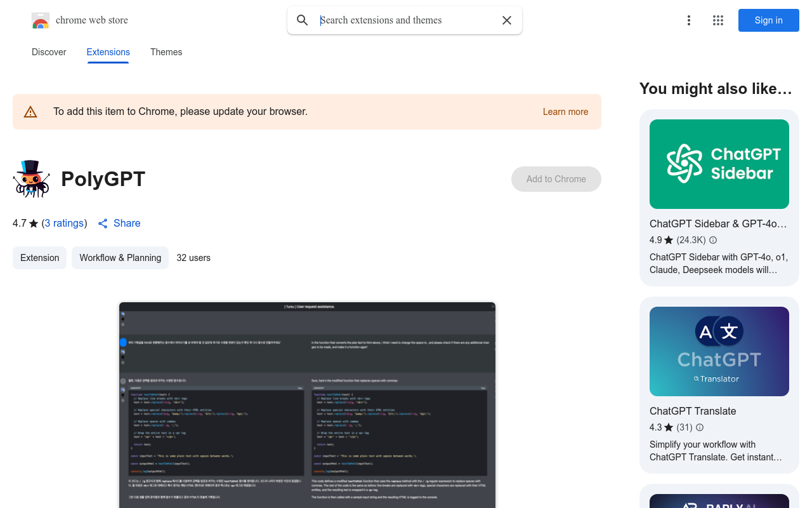Click the search magnifier icon

pyautogui.click(x=303, y=20)
